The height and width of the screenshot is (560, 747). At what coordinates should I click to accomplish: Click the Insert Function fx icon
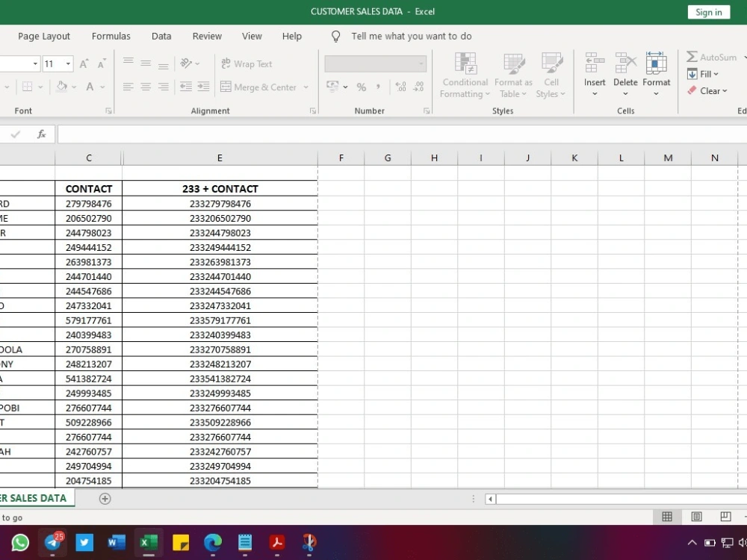coord(41,134)
